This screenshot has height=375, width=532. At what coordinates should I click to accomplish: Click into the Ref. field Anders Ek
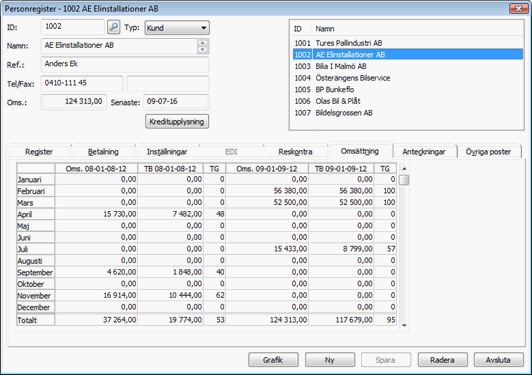(125, 64)
